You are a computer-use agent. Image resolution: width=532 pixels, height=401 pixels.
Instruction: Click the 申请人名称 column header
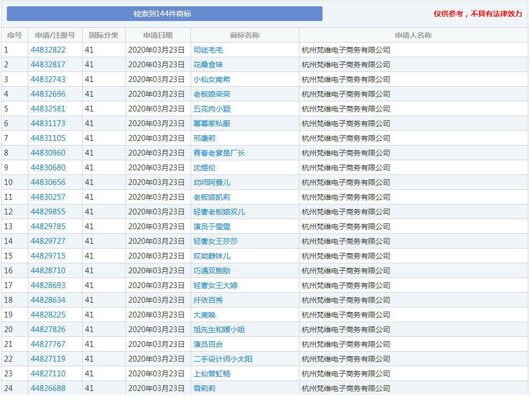click(x=413, y=35)
